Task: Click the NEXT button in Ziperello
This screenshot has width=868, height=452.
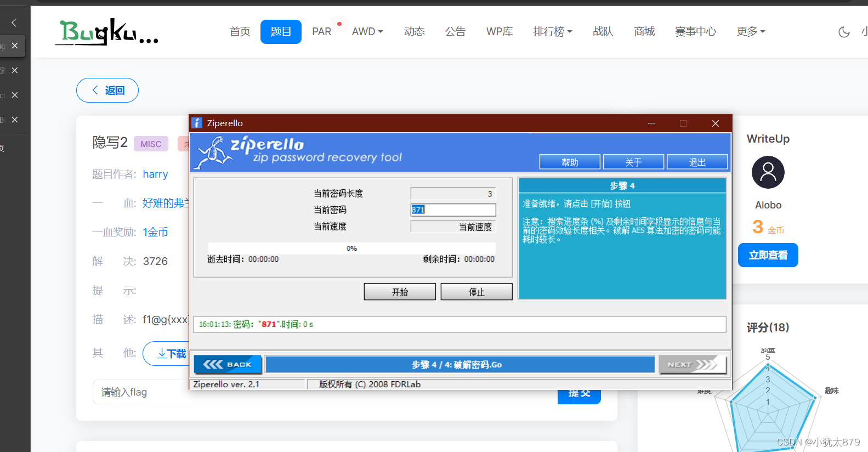Action: tap(693, 364)
